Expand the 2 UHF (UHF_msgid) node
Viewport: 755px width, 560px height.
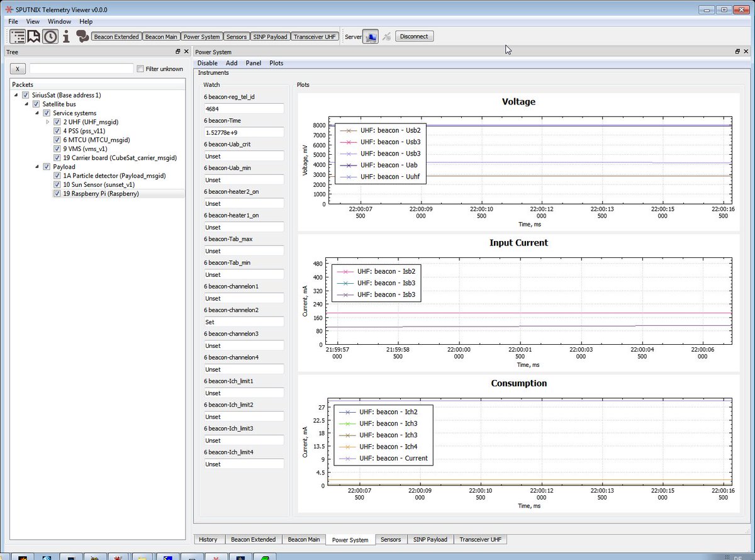48,122
